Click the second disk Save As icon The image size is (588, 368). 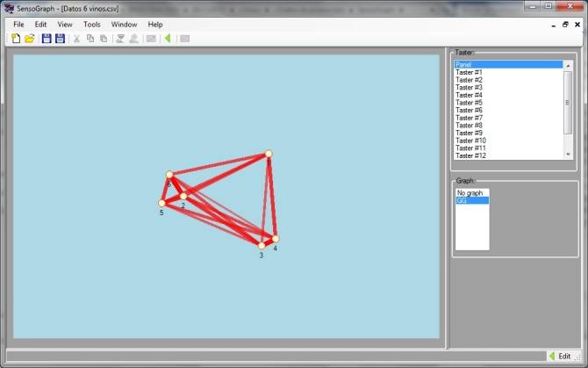click(60, 39)
